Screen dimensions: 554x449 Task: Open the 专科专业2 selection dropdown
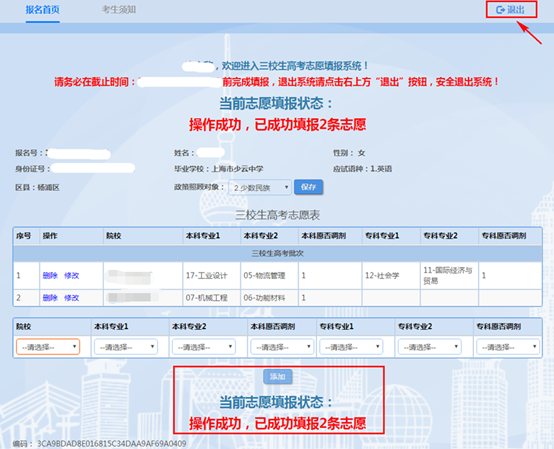430,347
